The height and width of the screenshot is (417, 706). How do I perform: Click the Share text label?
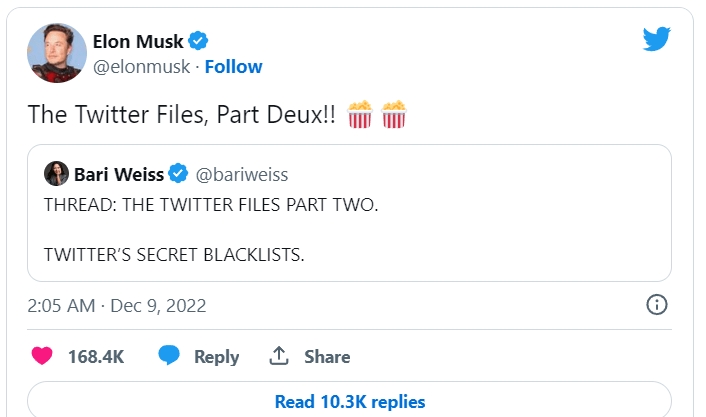pos(327,357)
